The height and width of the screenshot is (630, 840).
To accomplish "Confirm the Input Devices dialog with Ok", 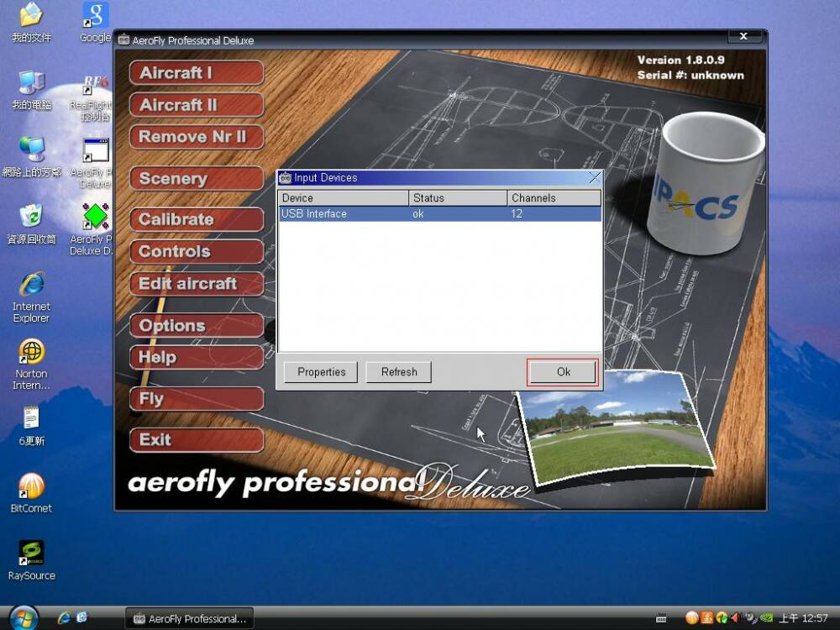I will pyautogui.click(x=563, y=372).
